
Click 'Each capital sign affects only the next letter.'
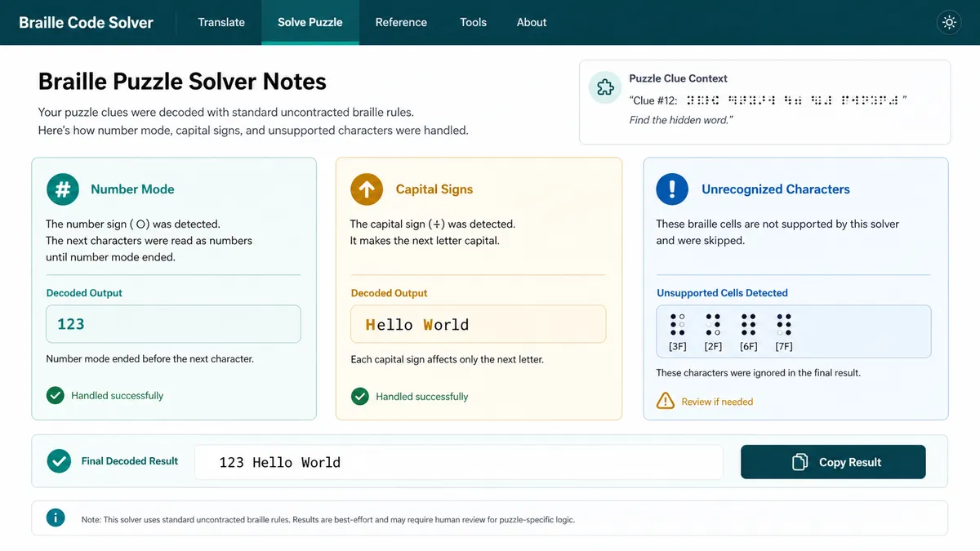pos(447,359)
